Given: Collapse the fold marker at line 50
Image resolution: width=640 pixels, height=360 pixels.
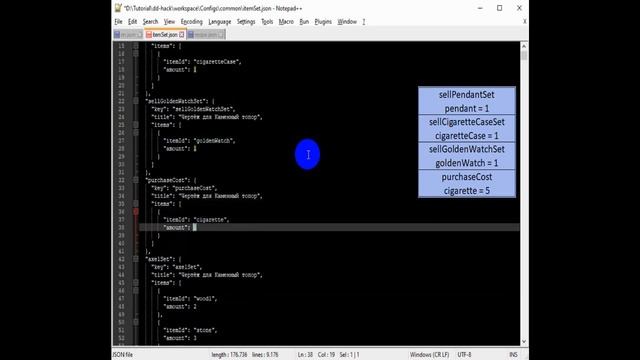Looking at the screenshot, I should coord(136,322).
